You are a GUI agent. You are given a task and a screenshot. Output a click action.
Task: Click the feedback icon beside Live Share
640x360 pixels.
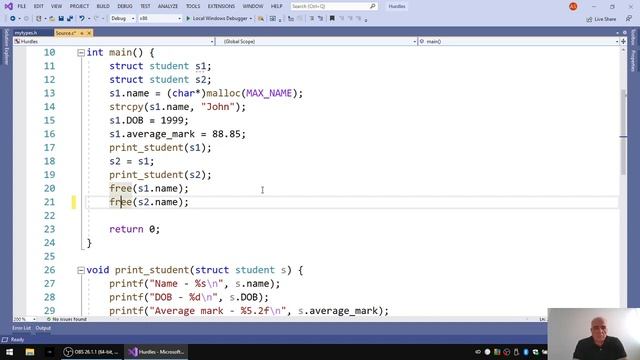coord(629,19)
